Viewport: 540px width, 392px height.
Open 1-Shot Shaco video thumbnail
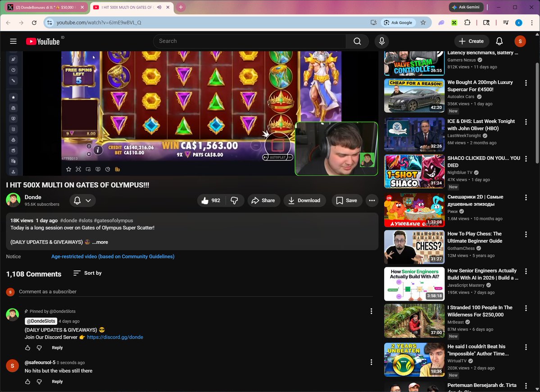click(414, 172)
